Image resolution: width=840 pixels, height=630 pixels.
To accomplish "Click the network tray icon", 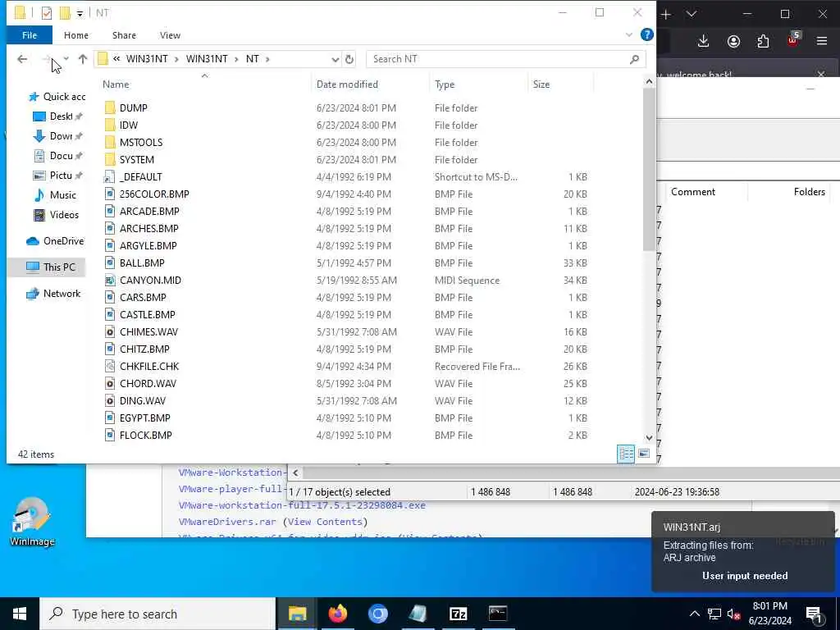I will pyautogui.click(x=714, y=614).
